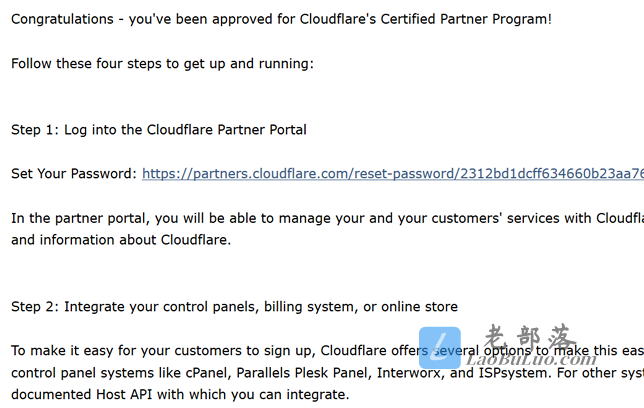Click 'Cloudflare Partner Portal' in Step 1 heading
Viewport: 644px width, 408px height.
226,130
